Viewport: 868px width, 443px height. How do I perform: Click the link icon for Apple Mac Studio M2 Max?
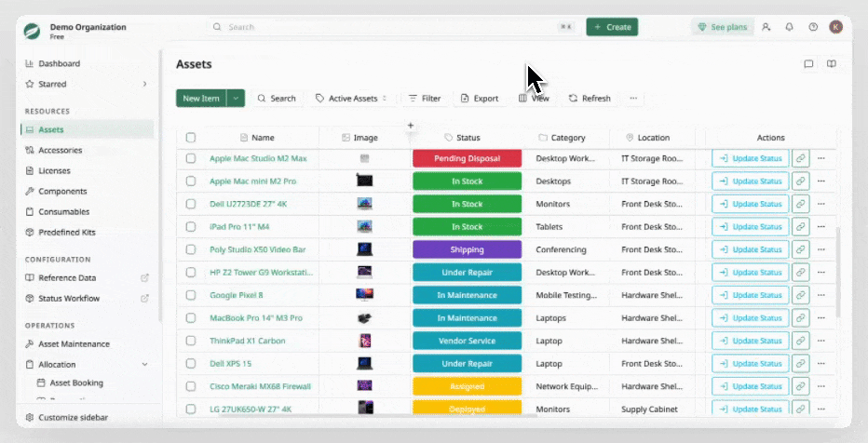pos(800,158)
